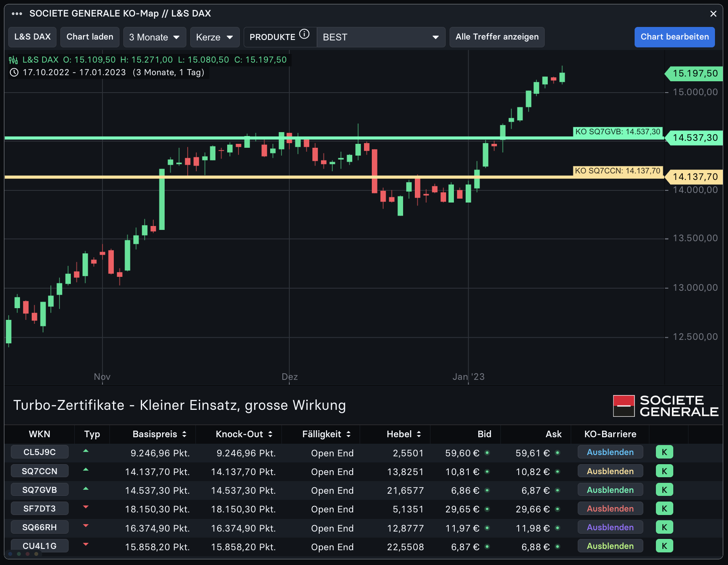The width and height of the screenshot is (728, 565).
Task: Click the 14.137,70 price axis tag
Action: click(x=694, y=177)
